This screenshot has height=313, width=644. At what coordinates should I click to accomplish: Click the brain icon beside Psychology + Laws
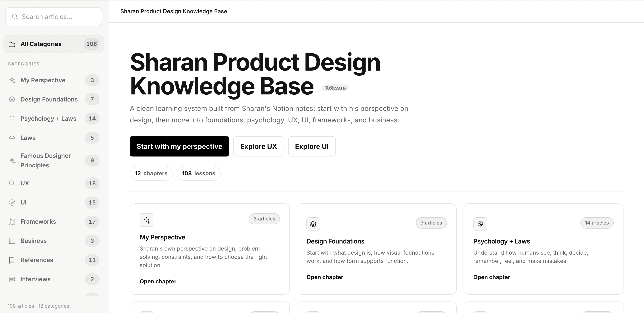tap(12, 119)
